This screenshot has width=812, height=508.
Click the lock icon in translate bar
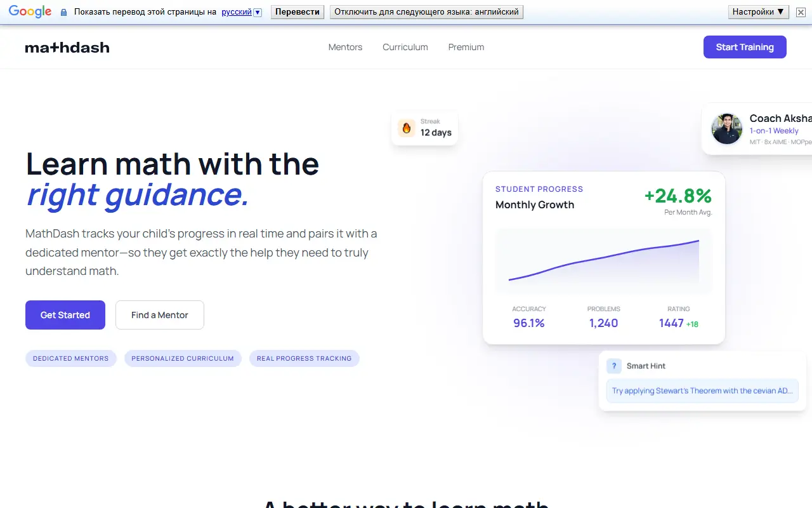pos(63,12)
